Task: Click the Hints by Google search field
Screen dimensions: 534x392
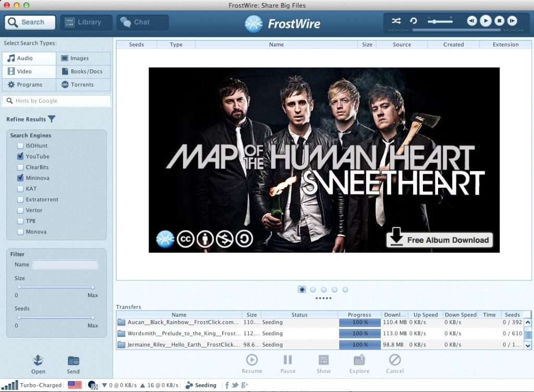Action: (x=56, y=101)
